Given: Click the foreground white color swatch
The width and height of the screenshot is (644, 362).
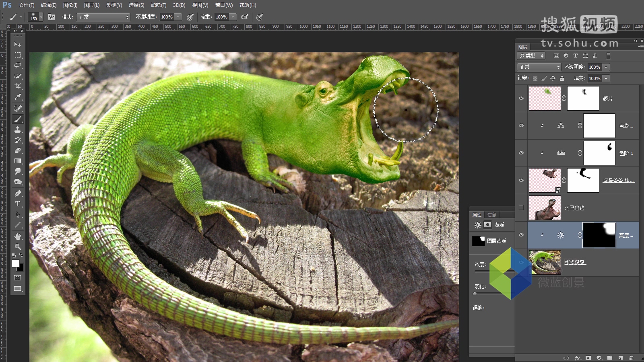Looking at the screenshot, I should [x=16, y=263].
